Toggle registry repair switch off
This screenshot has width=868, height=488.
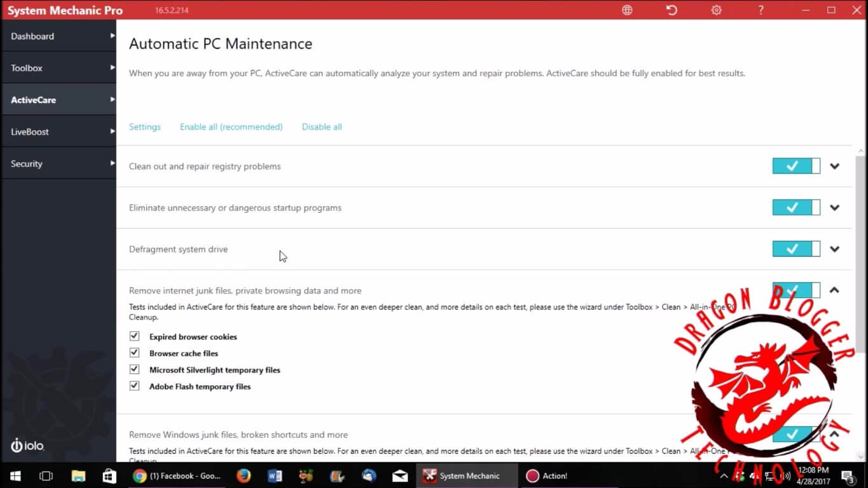coord(796,166)
